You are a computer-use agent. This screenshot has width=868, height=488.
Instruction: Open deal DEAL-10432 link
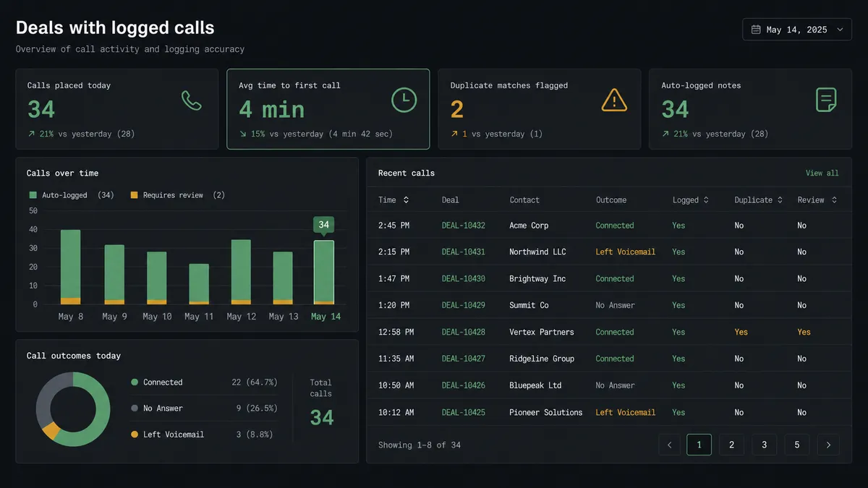point(464,226)
